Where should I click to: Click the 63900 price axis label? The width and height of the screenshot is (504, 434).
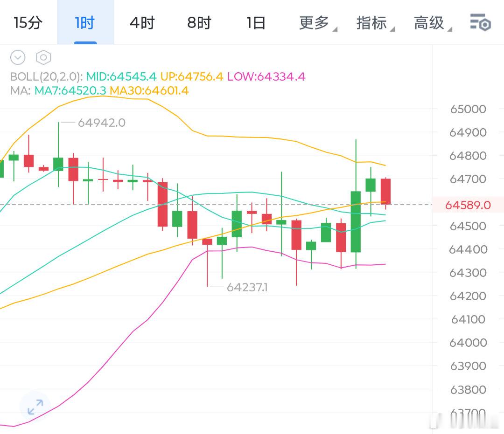click(468, 366)
